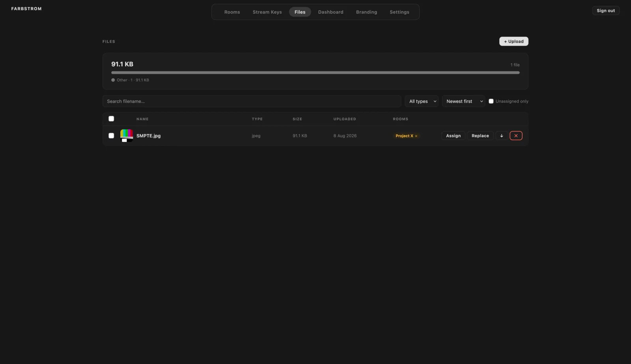Navigate to the Branding tab

366,12
